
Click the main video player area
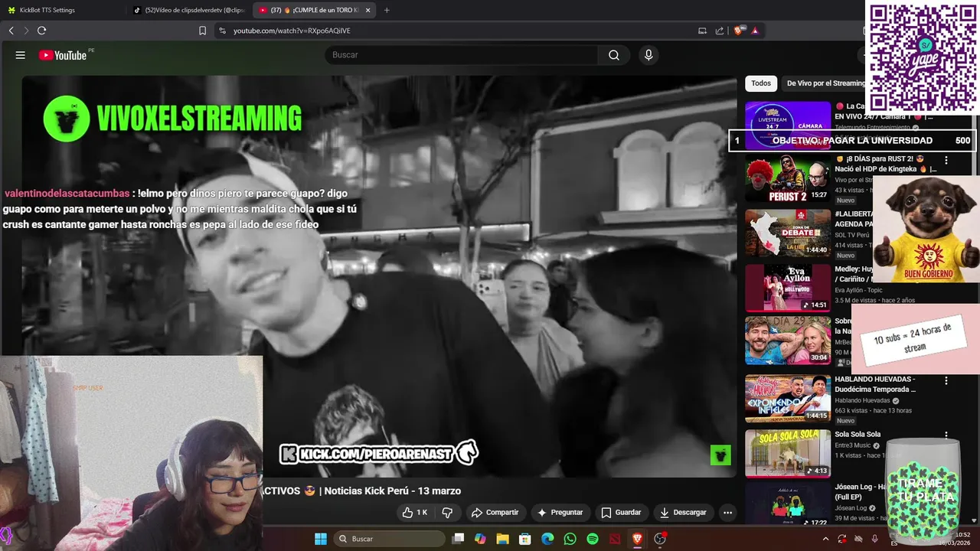tap(379, 277)
